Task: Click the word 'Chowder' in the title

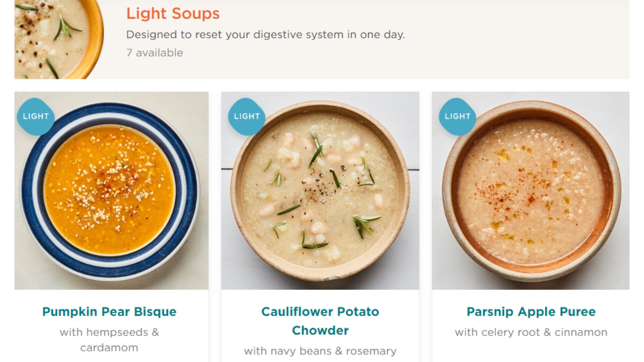Action: tap(320, 331)
